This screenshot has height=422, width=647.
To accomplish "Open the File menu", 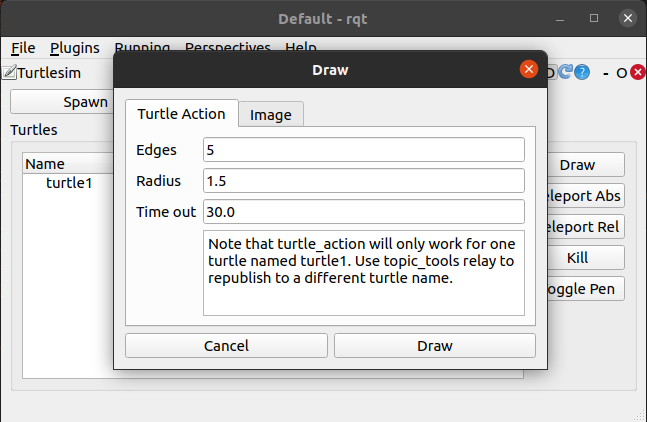I will 23,48.
